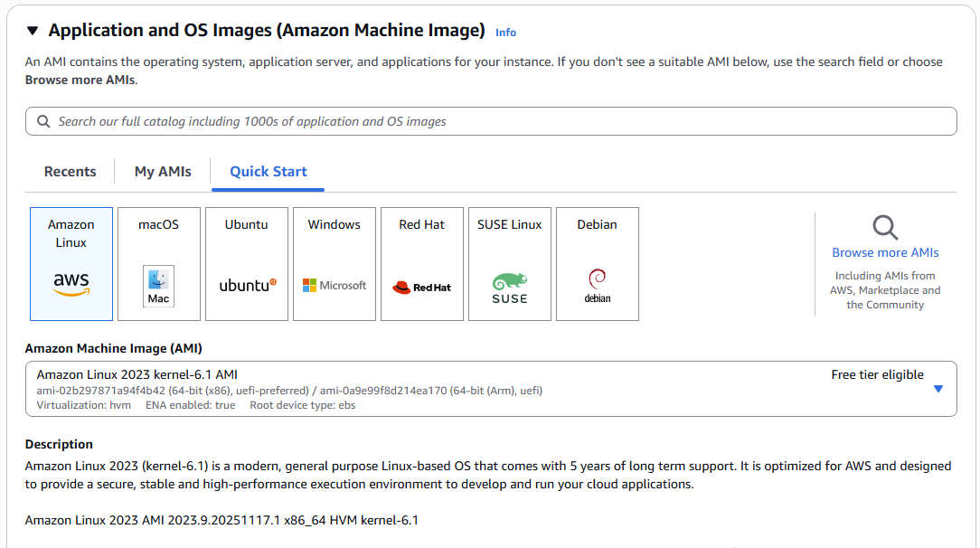
Task: Click the Root device type: ebs text
Action: [x=303, y=405]
